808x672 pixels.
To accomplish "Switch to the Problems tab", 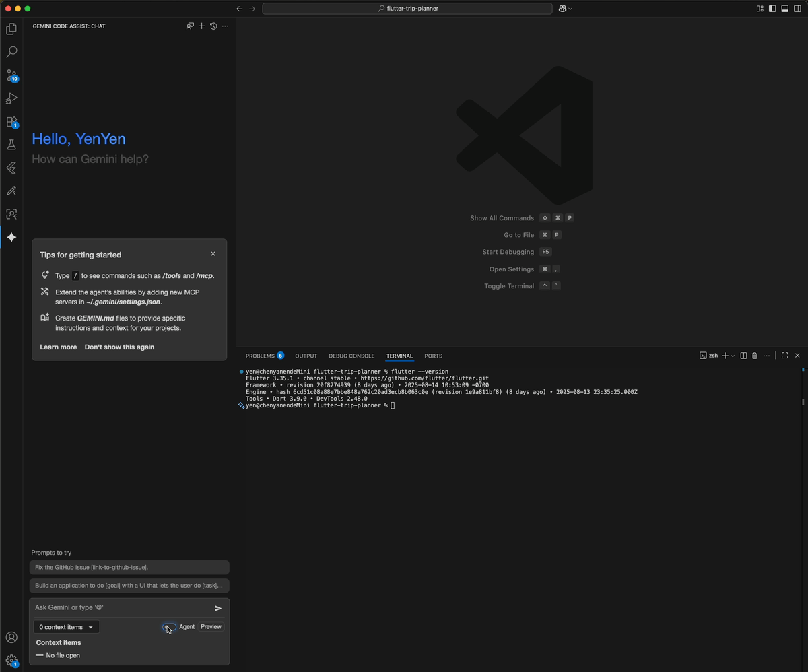I will (265, 356).
